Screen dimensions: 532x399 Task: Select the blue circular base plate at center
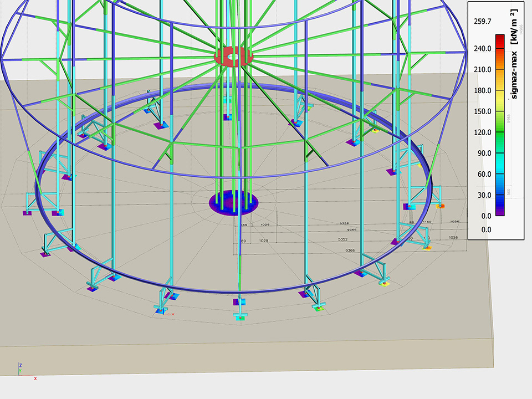tap(233, 202)
